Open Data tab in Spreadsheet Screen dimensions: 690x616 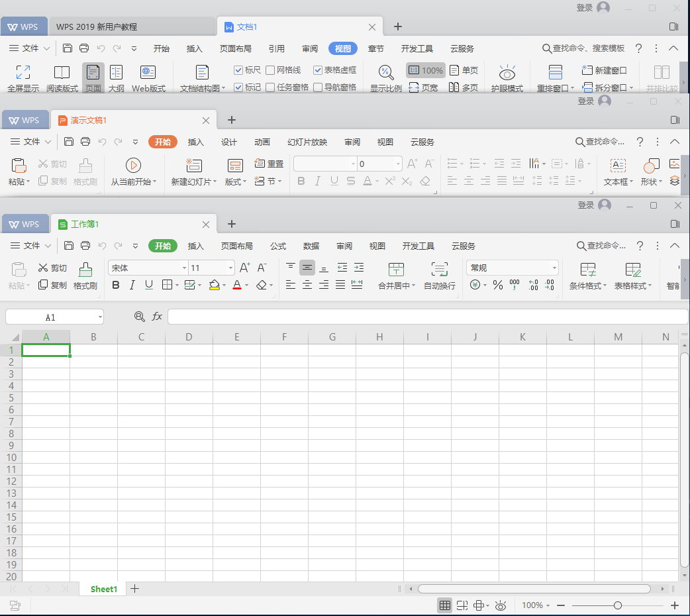pos(311,246)
